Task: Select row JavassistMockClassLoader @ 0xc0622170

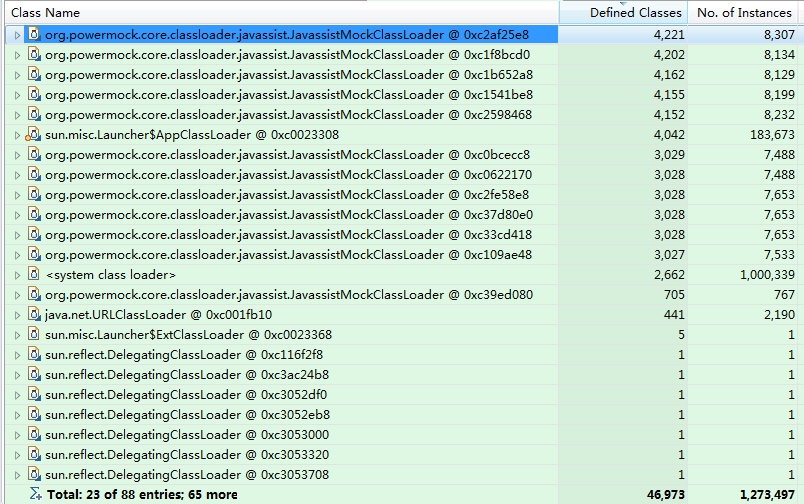Action: point(401,174)
